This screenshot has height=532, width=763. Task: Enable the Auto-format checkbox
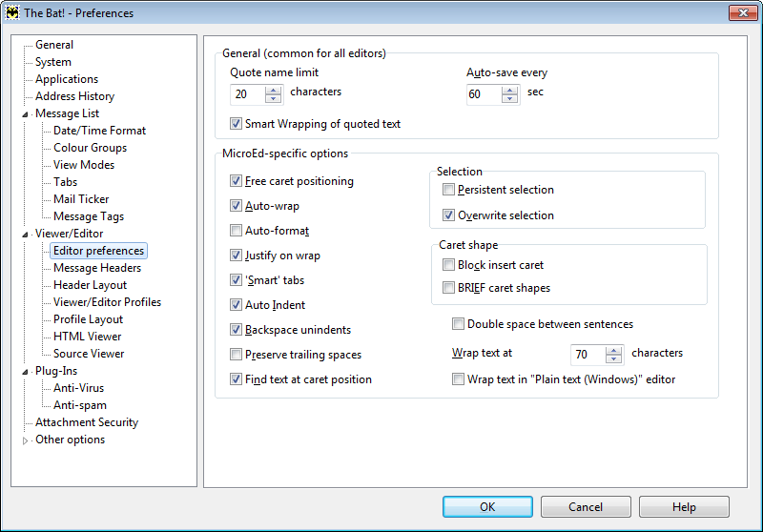236,231
